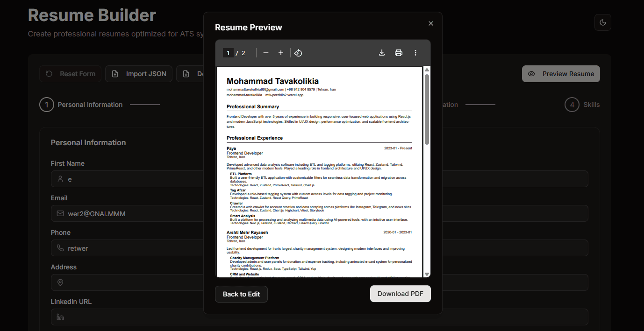
Task: Rotate the PDF counterclockwise
Action: tap(298, 53)
